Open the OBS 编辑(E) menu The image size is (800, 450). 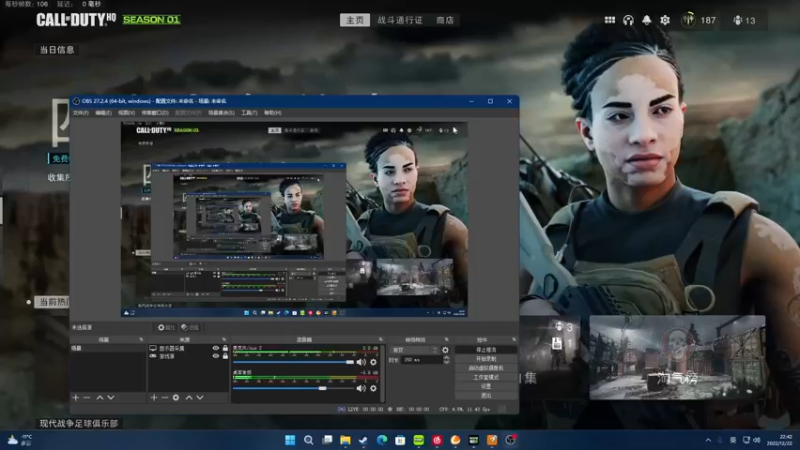coord(104,113)
